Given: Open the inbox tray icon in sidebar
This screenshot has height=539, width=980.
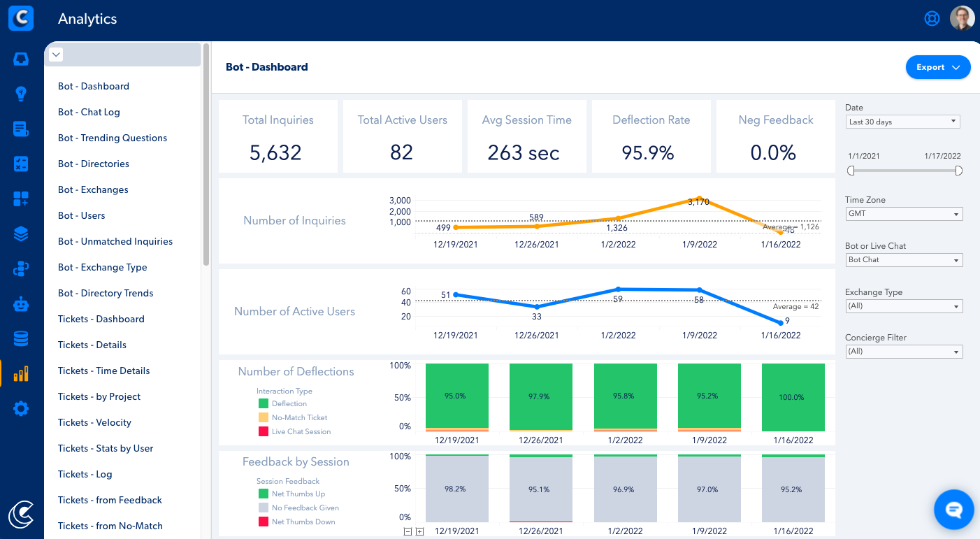Looking at the screenshot, I should [x=21, y=59].
